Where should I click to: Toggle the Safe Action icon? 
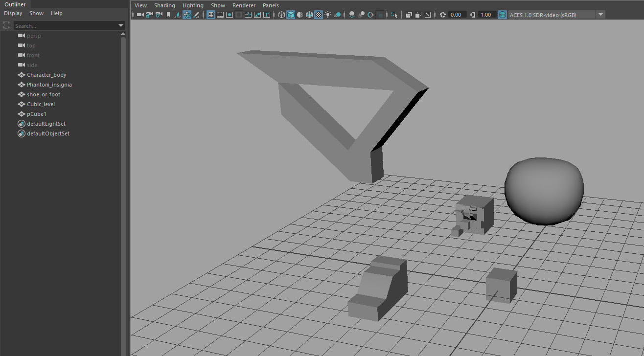[x=257, y=15]
